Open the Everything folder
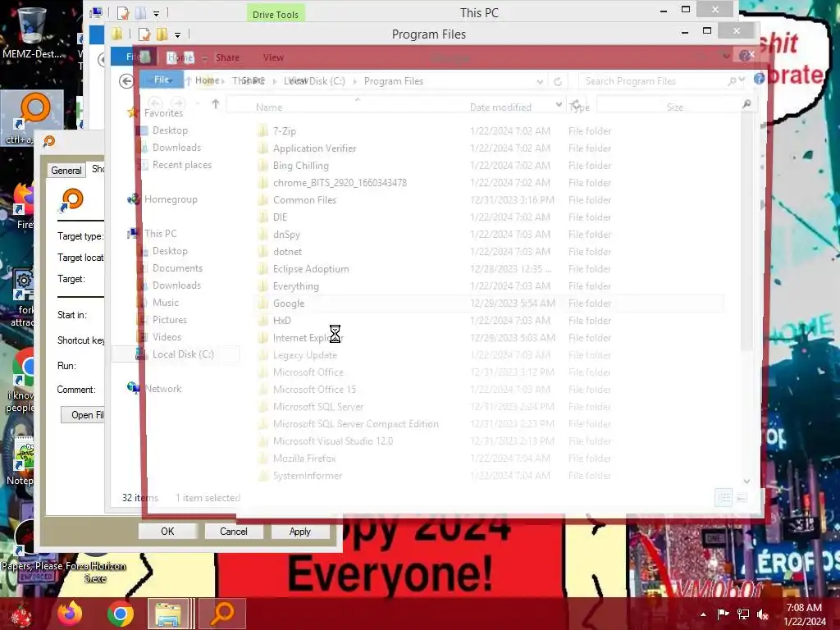Screen dimensions: 840x630 [295, 286]
